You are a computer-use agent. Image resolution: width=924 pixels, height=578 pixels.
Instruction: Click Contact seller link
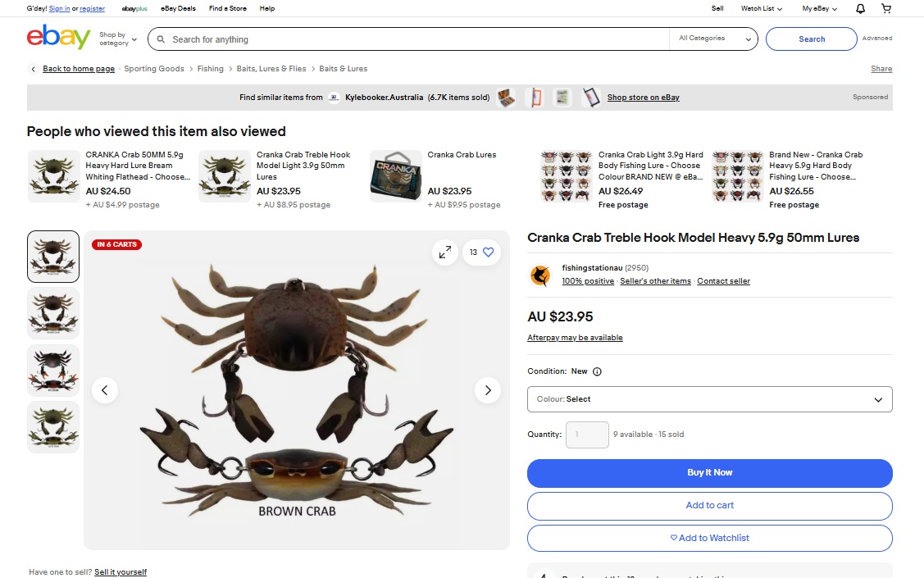point(723,281)
